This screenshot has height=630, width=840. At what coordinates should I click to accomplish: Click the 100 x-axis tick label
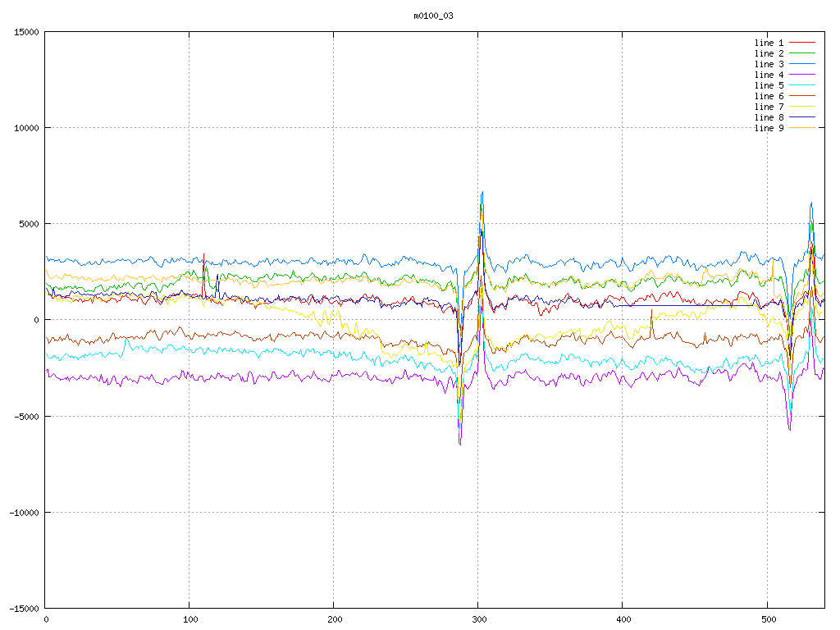(189, 620)
